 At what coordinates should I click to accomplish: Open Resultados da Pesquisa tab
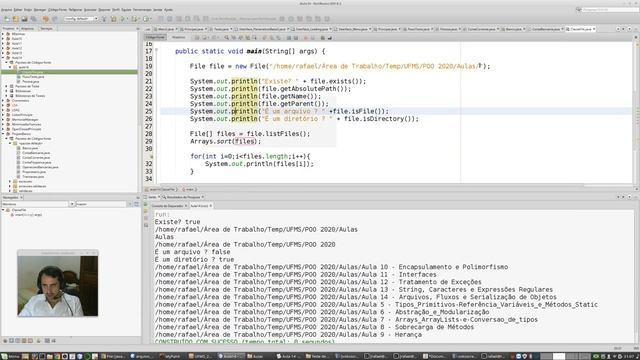click(184, 197)
